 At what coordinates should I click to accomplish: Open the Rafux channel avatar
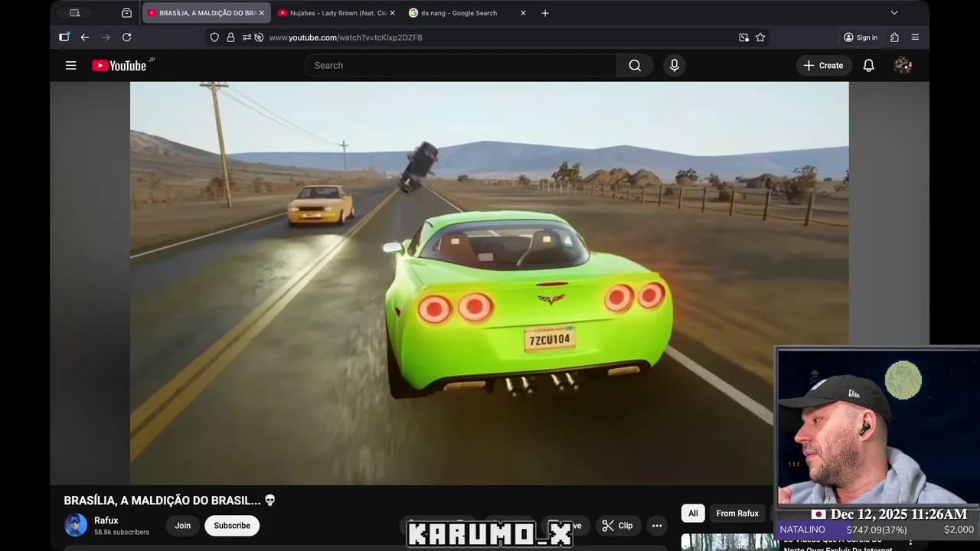[x=76, y=525]
